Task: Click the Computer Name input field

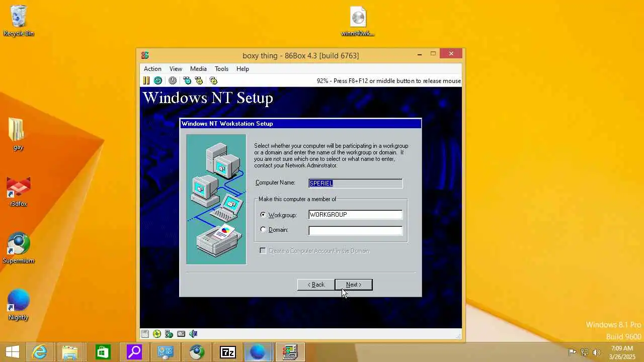Action: (355, 183)
